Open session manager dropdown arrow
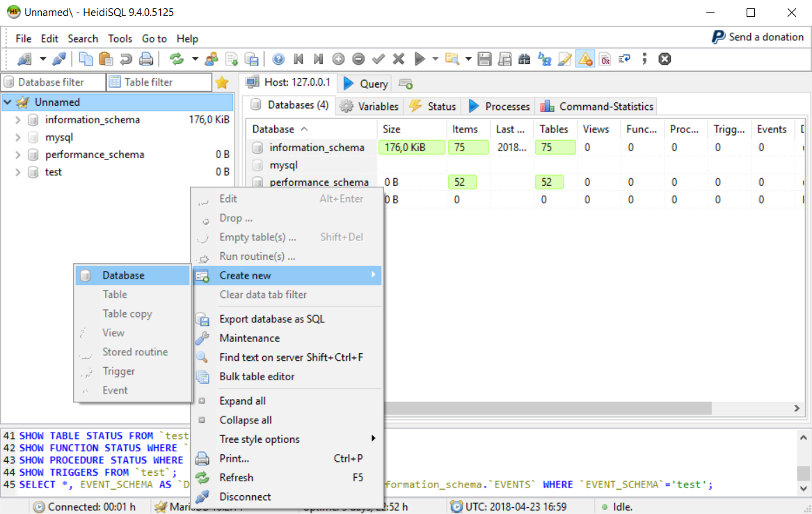This screenshot has height=514, width=812. click(42, 59)
